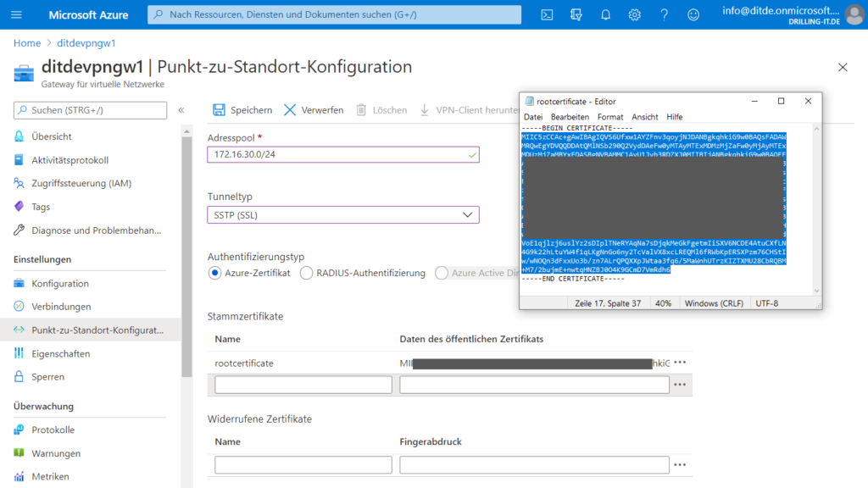Open options for the empty Stammzertifikate row
The width and height of the screenshot is (868, 488).
[680, 385]
